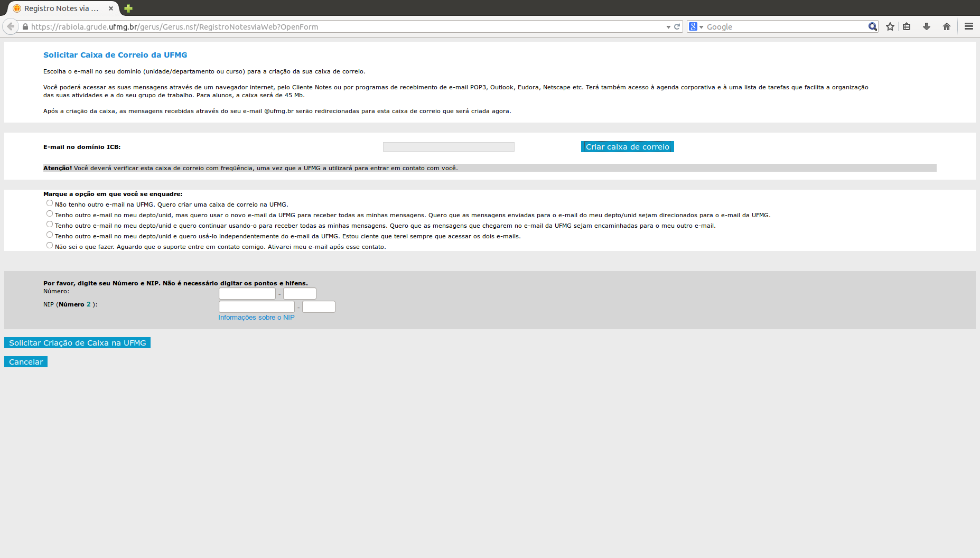Go to the browser home page icon
The width and height of the screenshot is (980, 558).
point(947,26)
